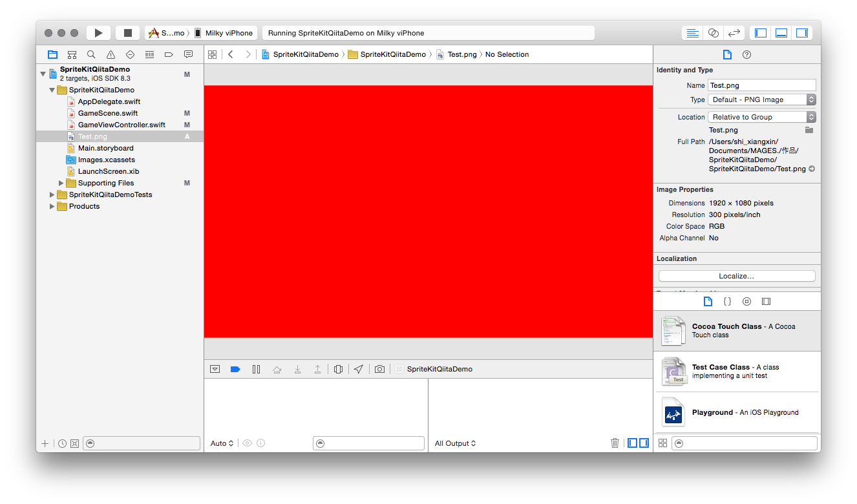This screenshot has height=504, width=857.
Task: Open the Auto variables scope menu
Action: click(222, 443)
